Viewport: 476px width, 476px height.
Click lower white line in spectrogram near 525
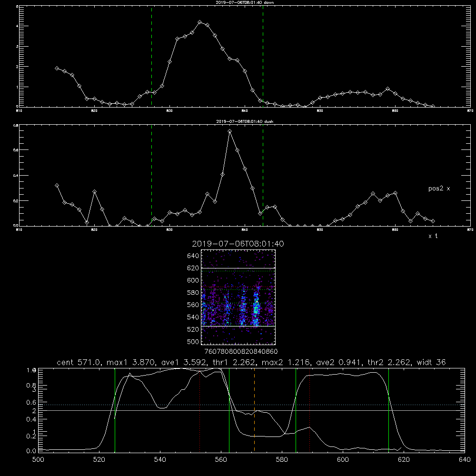238,327
